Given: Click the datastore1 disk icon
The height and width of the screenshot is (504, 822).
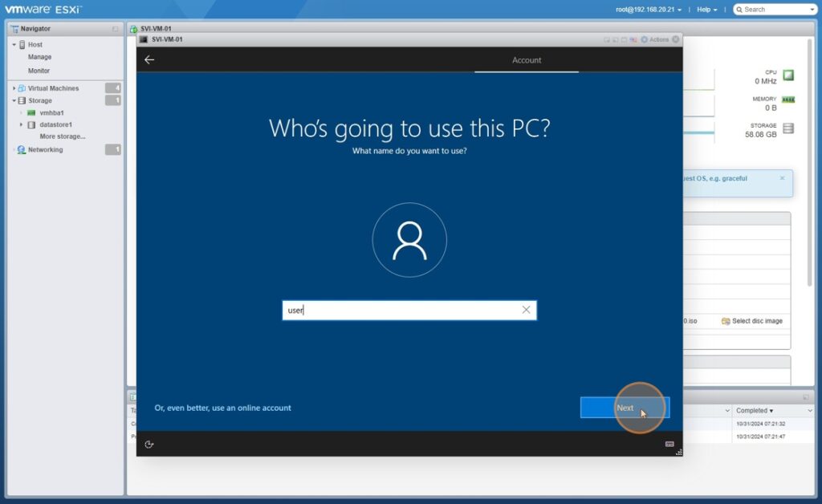Looking at the screenshot, I should coord(31,124).
